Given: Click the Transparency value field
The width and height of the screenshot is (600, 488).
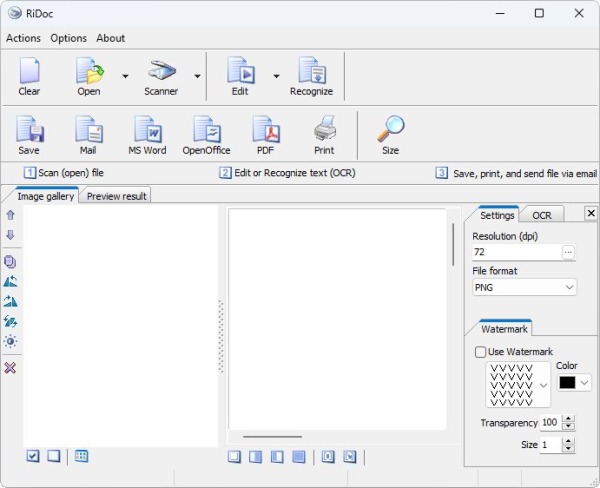Looking at the screenshot, I should 550,422.
